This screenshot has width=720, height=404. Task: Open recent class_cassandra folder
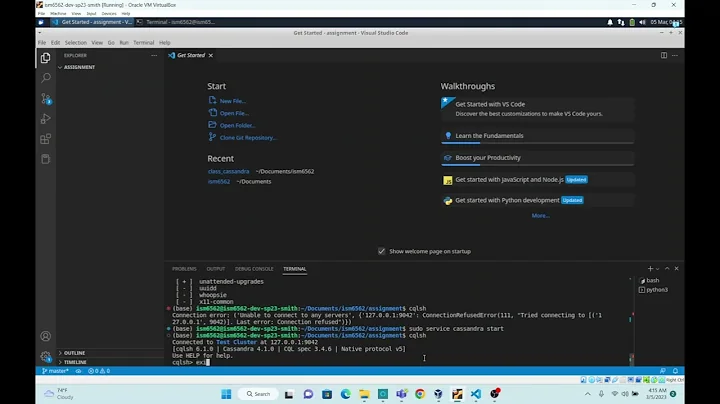[x=228, y=171]
